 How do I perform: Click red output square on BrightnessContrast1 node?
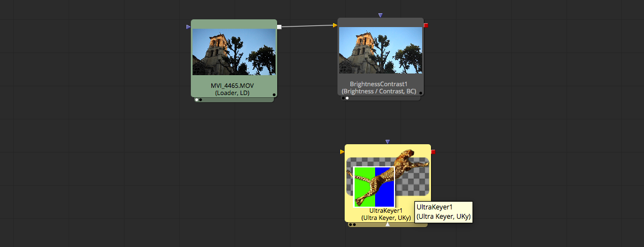(425, 25)
